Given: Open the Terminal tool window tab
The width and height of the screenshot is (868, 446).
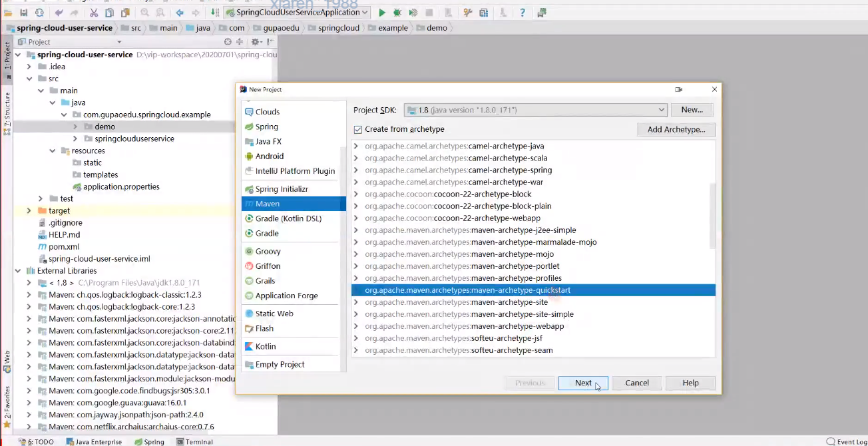Looking at the screenshot, I should (x=194, y=441).
